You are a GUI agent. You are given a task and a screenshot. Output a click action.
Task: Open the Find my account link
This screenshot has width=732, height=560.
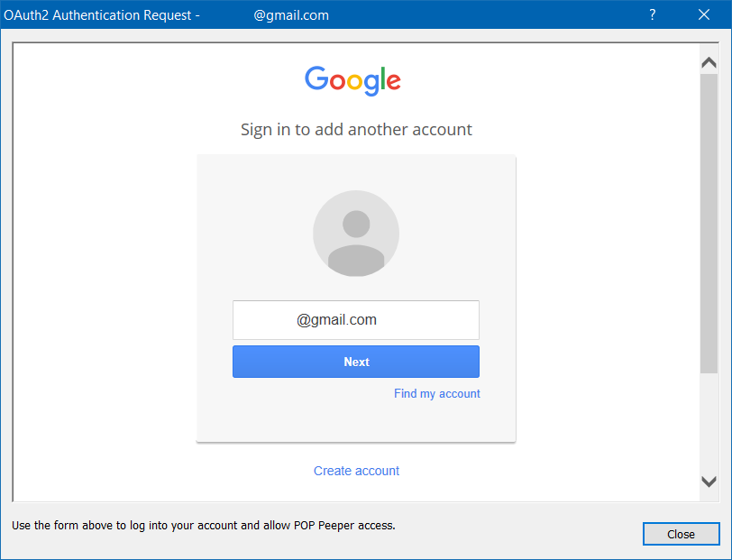coord(437,393)
